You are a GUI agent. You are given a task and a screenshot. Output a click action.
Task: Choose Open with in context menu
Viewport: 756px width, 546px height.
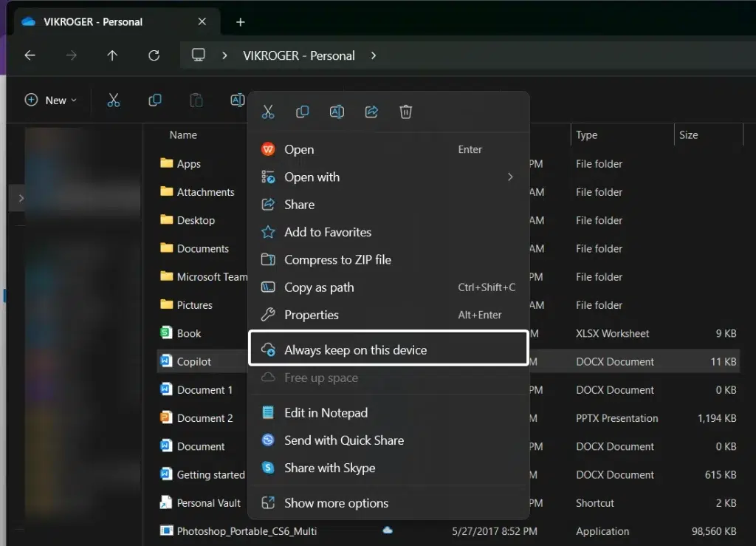pyautogui.click(x=388, y=177)
